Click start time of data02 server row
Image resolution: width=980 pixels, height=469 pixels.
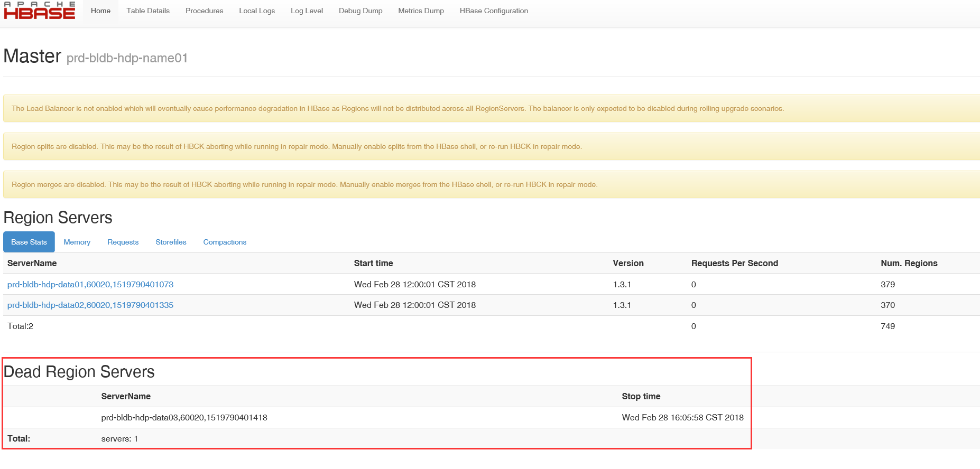[x=415, y=305]
